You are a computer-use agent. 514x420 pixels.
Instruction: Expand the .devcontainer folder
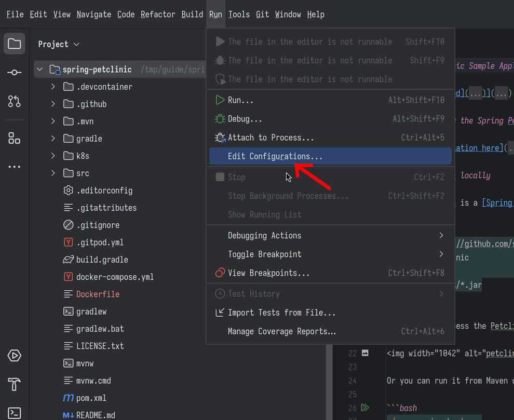53,87
